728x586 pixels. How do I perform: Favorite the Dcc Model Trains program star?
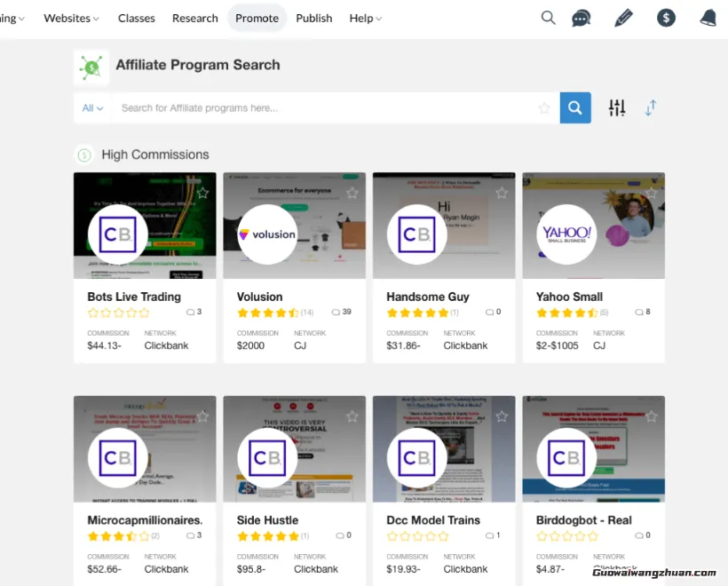[502, 416]
